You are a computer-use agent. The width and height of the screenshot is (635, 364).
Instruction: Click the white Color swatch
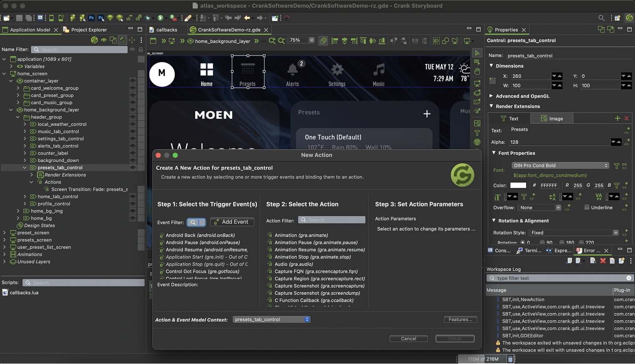coord(518,185)
